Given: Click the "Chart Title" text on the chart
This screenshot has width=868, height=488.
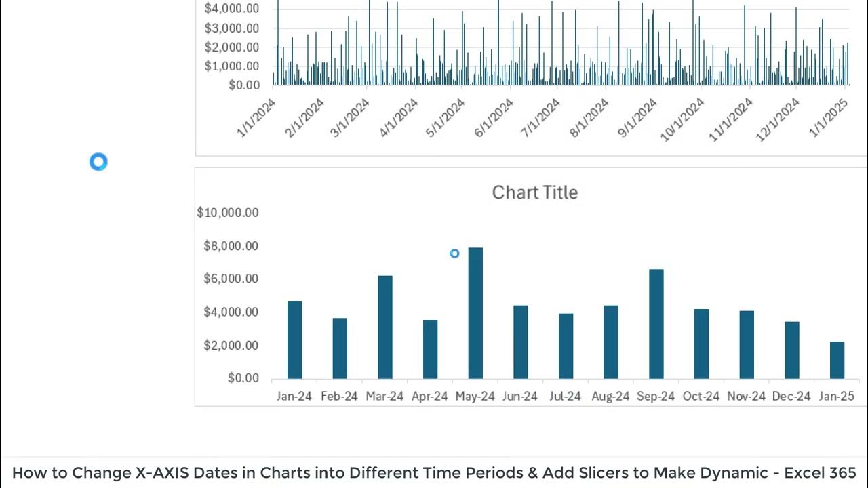Looking at the screenshot, I should [534, 192].
